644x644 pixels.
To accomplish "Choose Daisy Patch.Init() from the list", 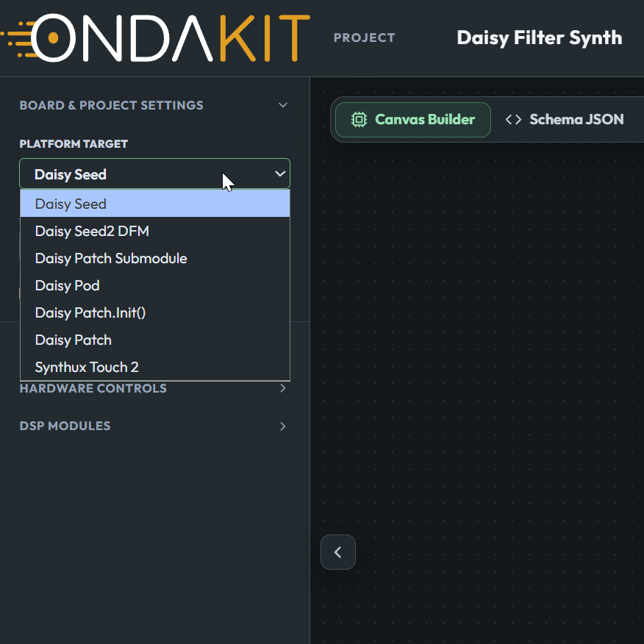I will coord(155,312).
